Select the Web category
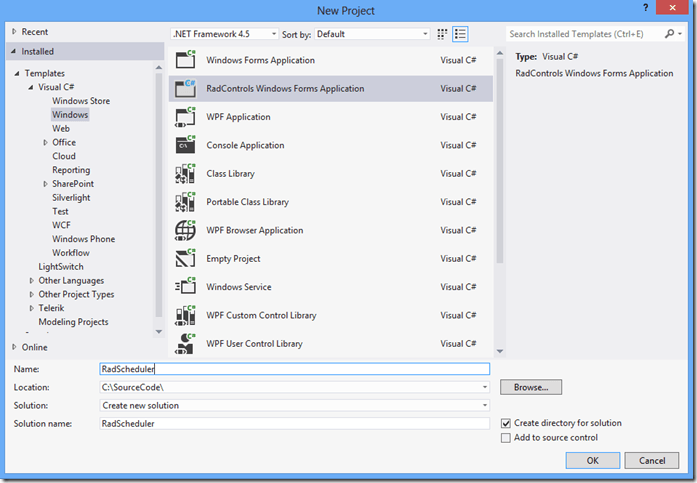 (61, 128)
